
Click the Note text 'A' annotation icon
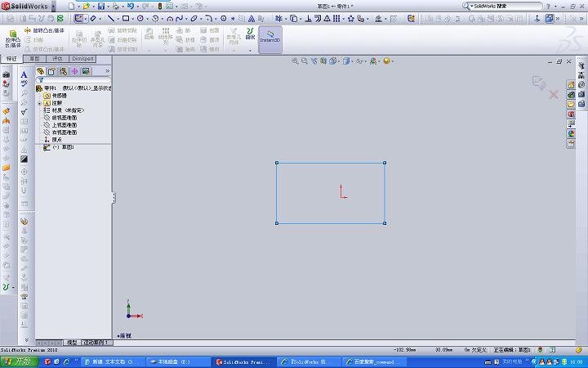point(24,74)
